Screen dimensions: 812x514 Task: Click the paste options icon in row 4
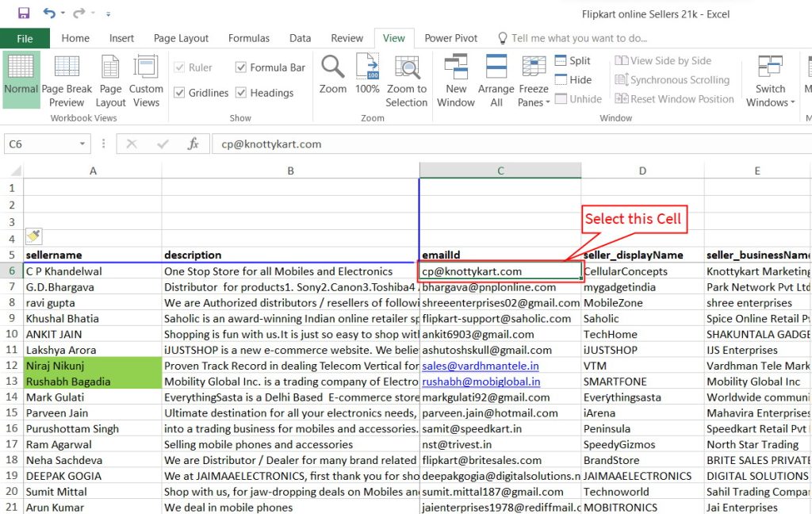point(33,236)
